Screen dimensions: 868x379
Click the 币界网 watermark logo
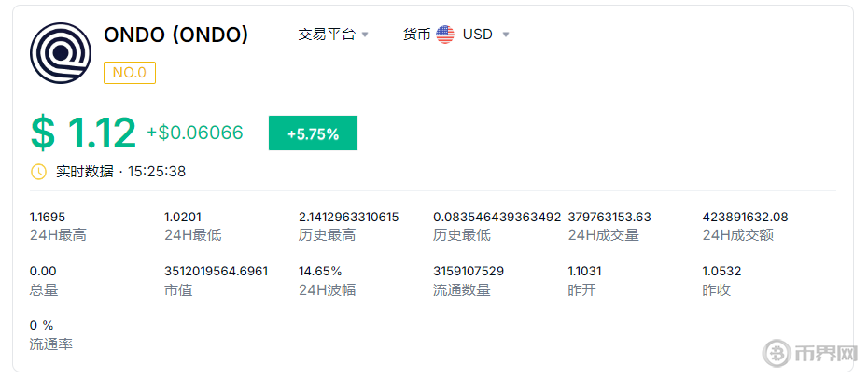(809, 354)
